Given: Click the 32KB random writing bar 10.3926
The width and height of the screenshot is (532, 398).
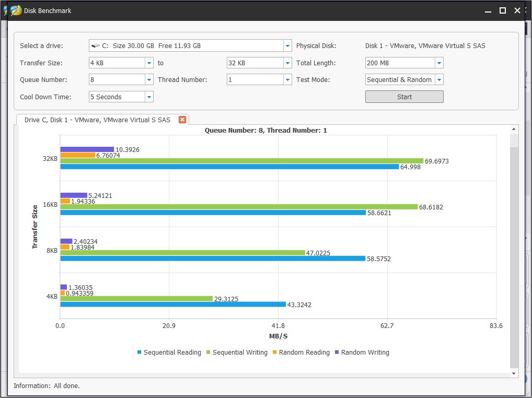Looking at the screenshot, I should coord(87,149).
